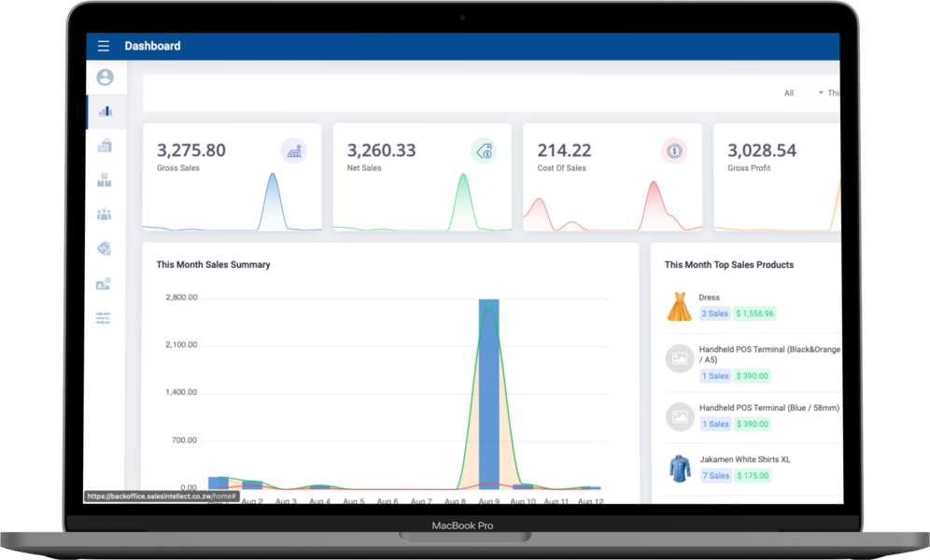Viewport: 930px width, 560px height.
Task: Open the inventory boxes sidebar icon
Action: (x=105, y=180)
